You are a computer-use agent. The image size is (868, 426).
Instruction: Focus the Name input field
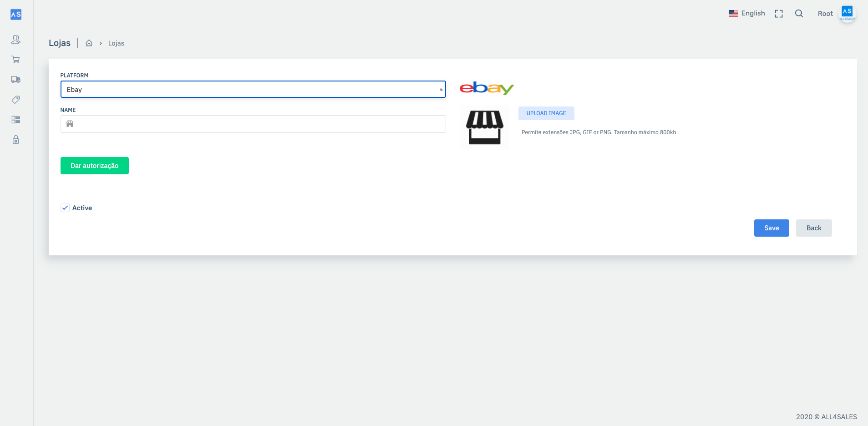click(259, 124)
